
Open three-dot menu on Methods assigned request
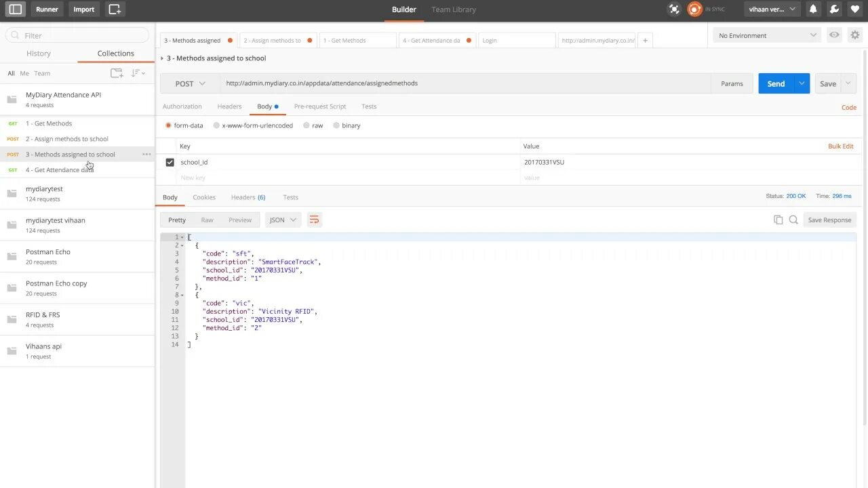point(146,155)
